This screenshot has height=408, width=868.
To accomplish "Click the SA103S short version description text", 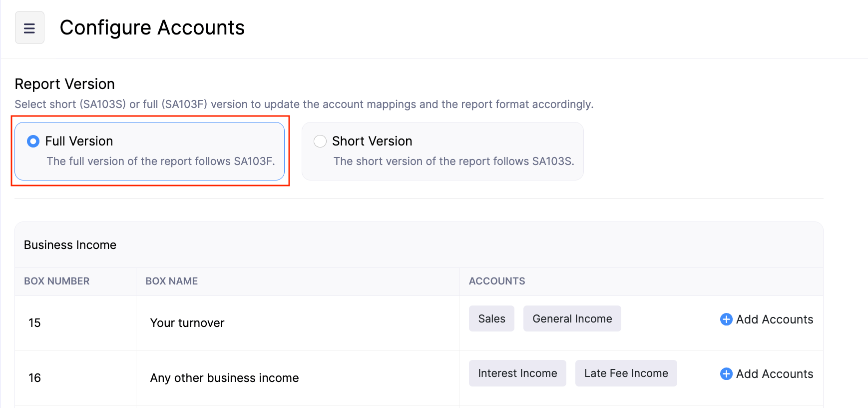I will [x=453, y=161].
